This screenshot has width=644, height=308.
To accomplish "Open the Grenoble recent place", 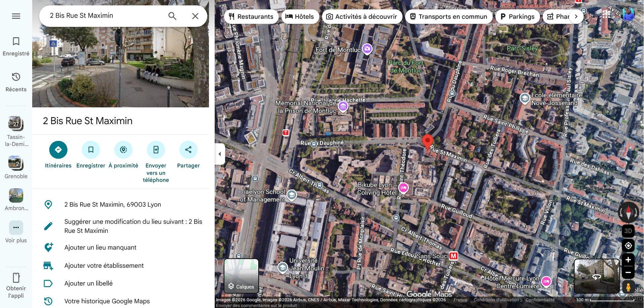I will pos(16,167).
